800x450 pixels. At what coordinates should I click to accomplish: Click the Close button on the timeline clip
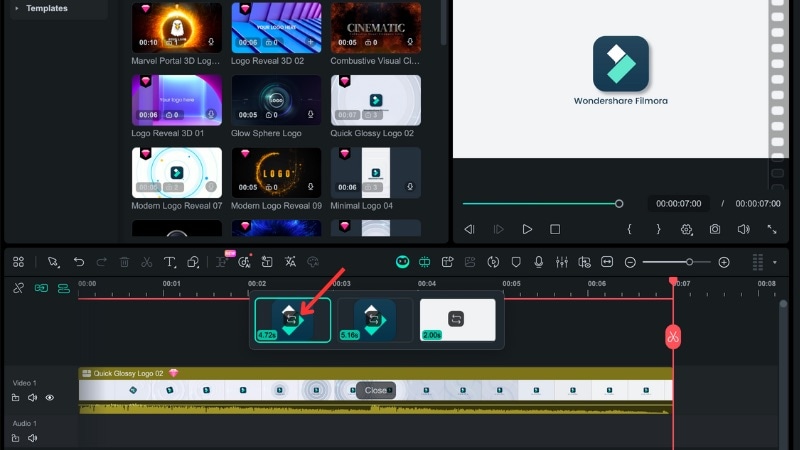[x=376, y=390]
